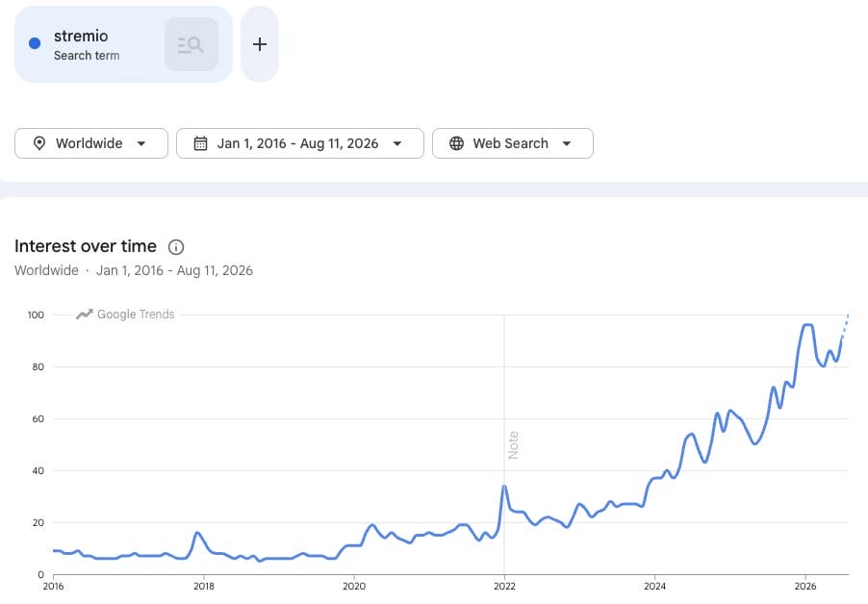Click the calendar icon in date filter
Image resolution: width=868 pixels, height=604 pixels.
[200, 143]
